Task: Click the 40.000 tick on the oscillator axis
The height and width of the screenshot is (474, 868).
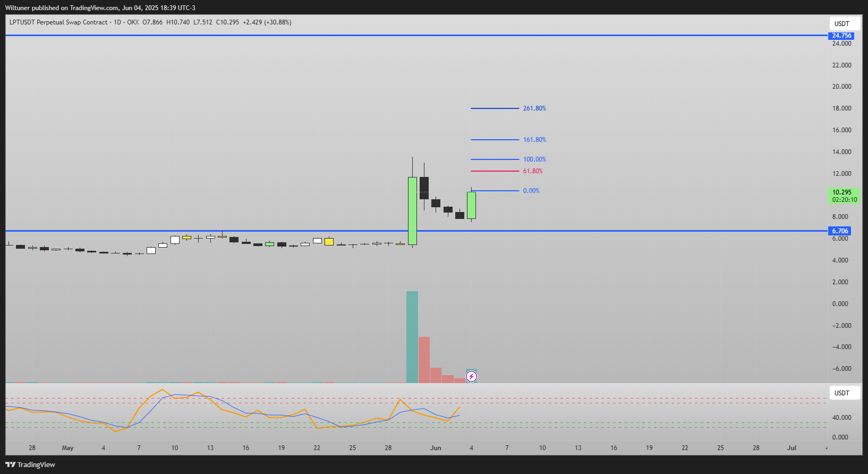Action: (x=841, y=418)
